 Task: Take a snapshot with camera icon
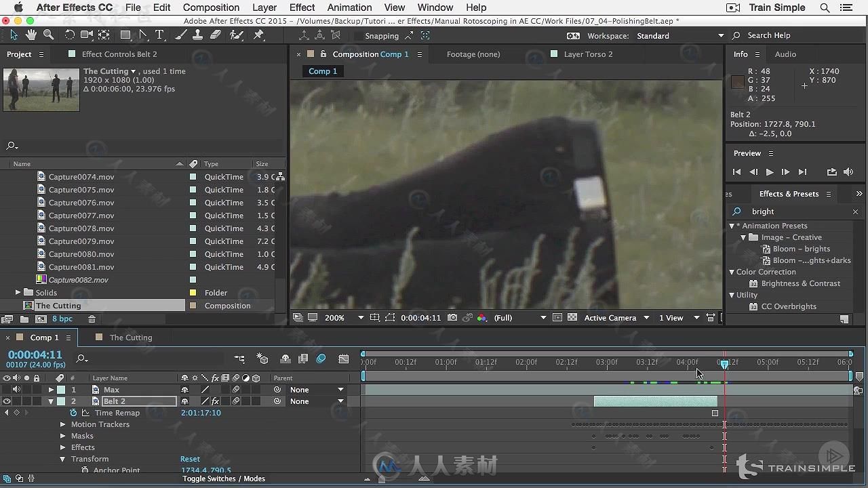(452, 318)
